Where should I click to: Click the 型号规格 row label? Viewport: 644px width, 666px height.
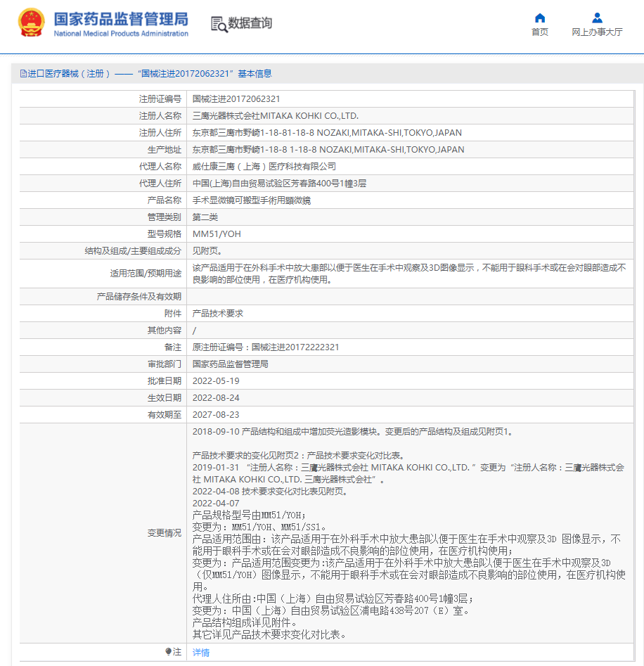[165, 234]
